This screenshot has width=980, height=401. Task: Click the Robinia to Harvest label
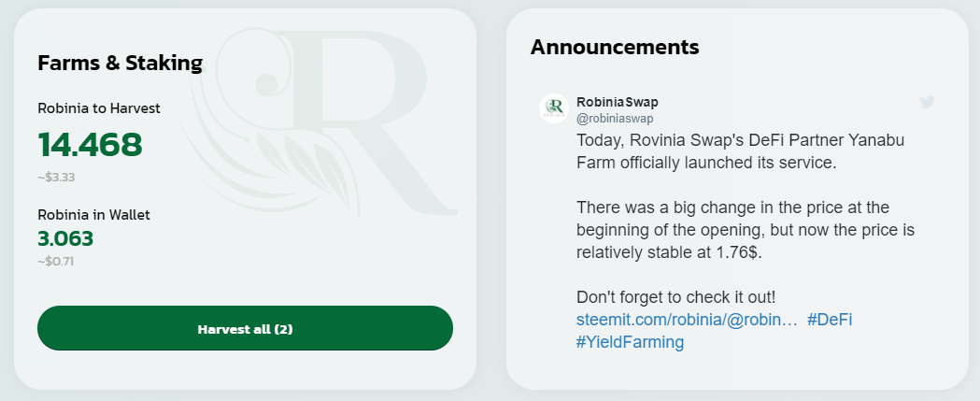pyautogui.click(x=99, y=108)
